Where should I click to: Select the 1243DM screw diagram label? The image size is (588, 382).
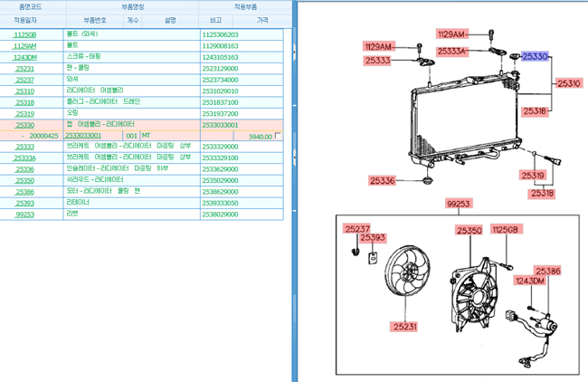[529, 281]
